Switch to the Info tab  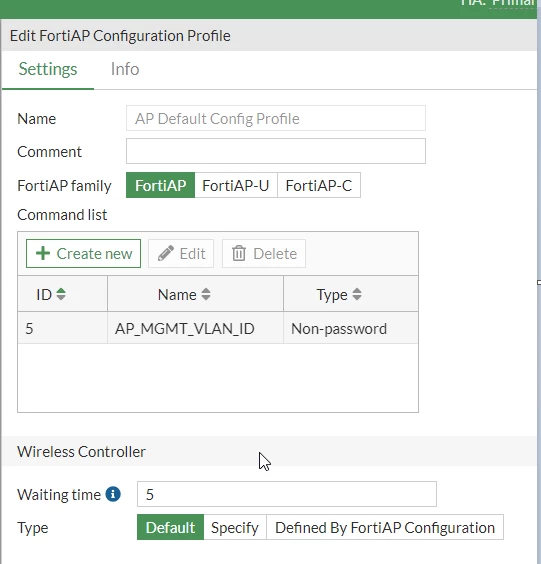[125, 69]
